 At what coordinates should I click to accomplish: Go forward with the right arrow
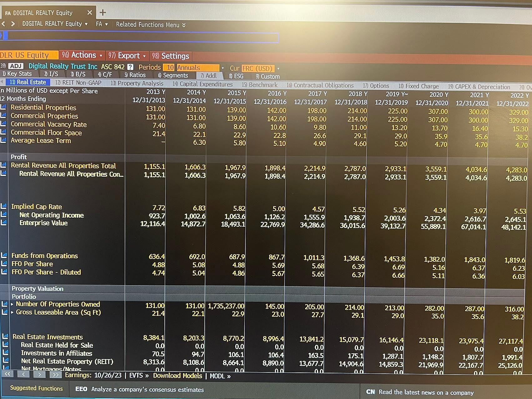coord(13,24)
